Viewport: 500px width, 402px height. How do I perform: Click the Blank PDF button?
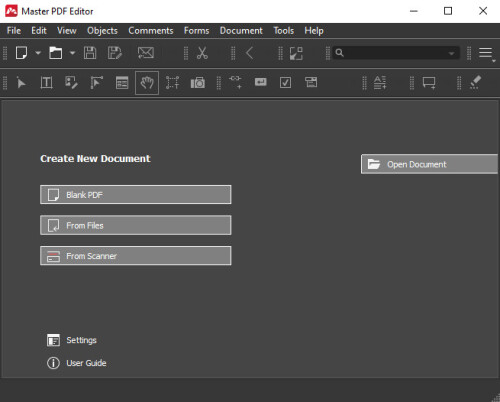click(x=136, y=195)
